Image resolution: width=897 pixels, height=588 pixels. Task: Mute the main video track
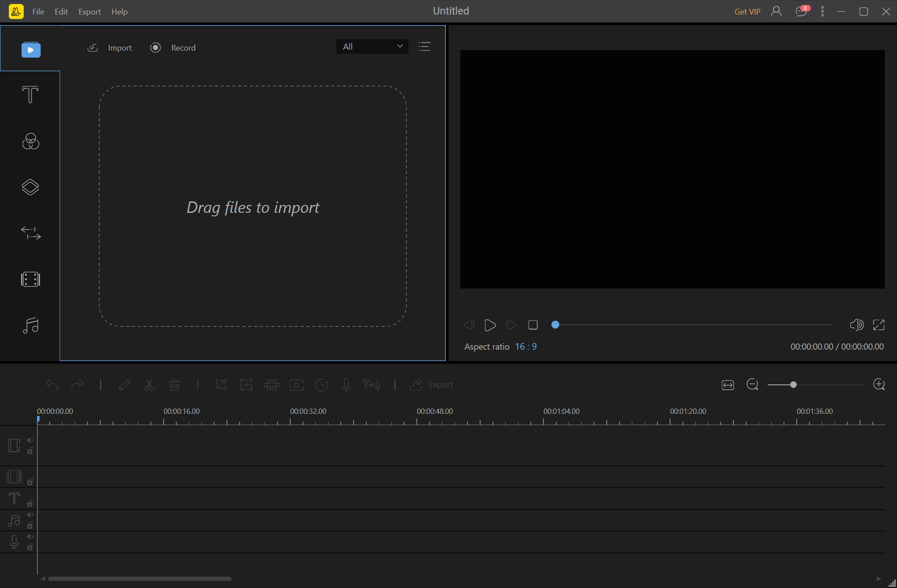point(30,440)
